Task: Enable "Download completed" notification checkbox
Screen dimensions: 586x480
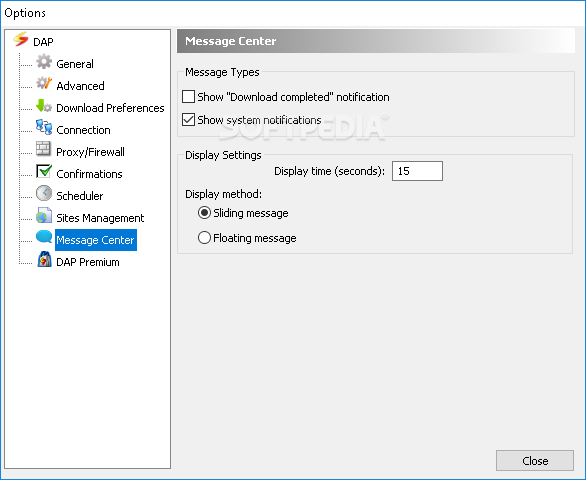Action: click(x=188, y=97)
